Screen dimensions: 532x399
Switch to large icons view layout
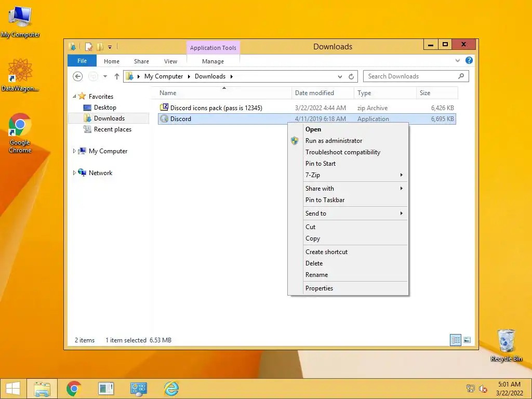click(x=467, y=340)
